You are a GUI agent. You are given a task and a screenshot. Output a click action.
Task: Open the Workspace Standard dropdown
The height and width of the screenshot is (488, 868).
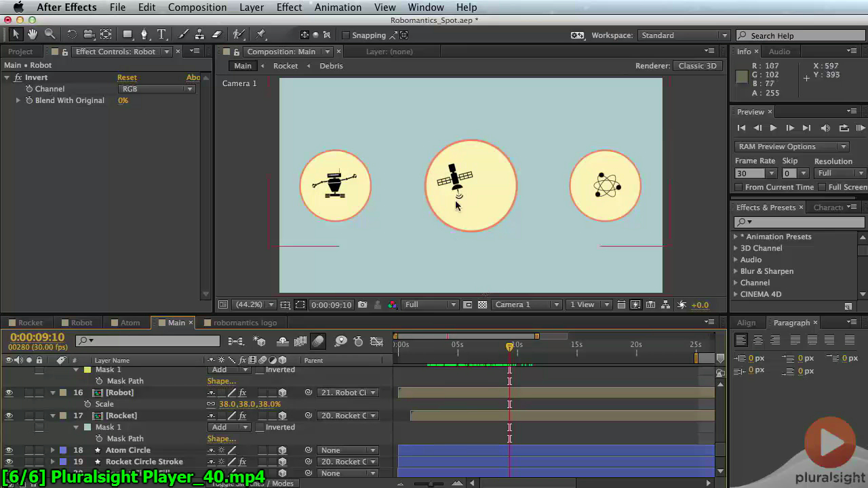(683, 35)
